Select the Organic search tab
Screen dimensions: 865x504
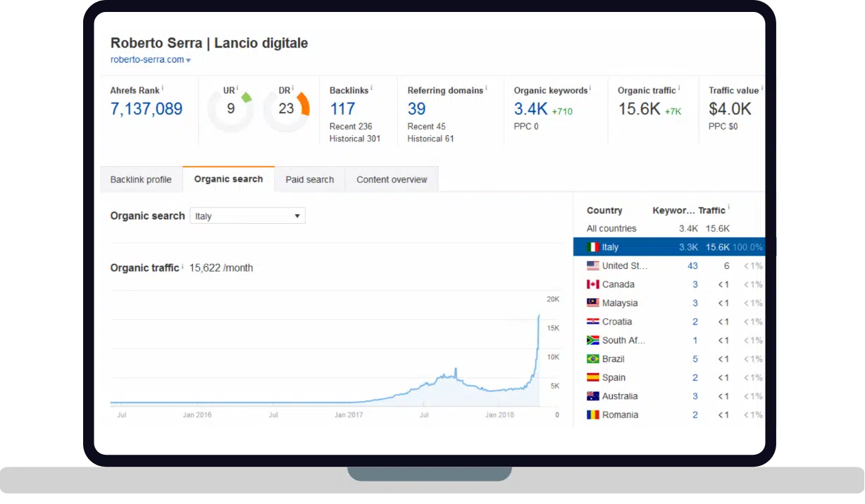[229, 179]
